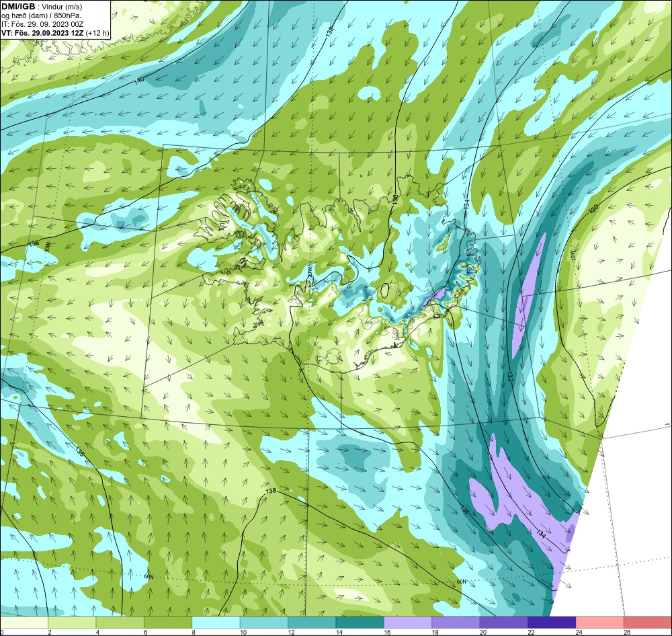Click the 'IT: Fös. 29. 09. 2023 00Z' line

coord(42,24)
